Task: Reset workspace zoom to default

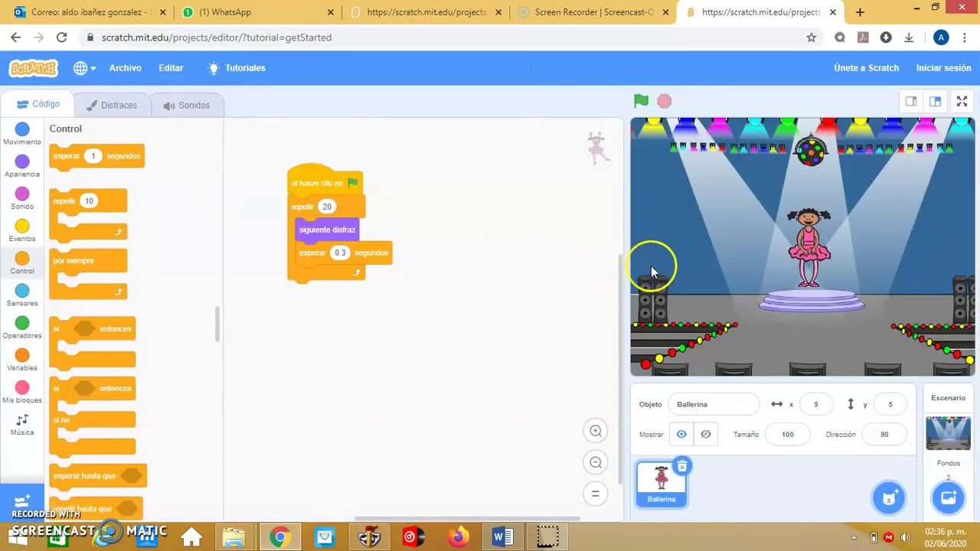Action: pos(596,494)
